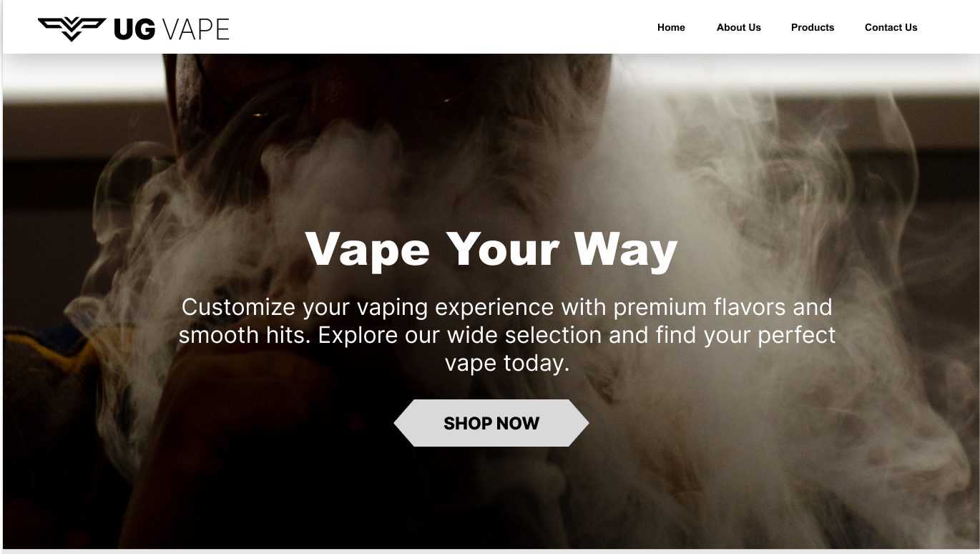Open the Home page from navigation
The height and width of the screenshot is (554, 980).
[x=671, y=27]
